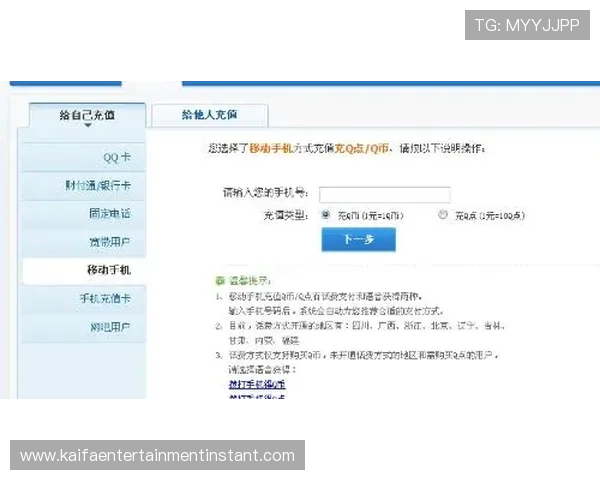Click the 充值类型 label
The width and height of the screenshot is (600, 480).
(285, 216)
